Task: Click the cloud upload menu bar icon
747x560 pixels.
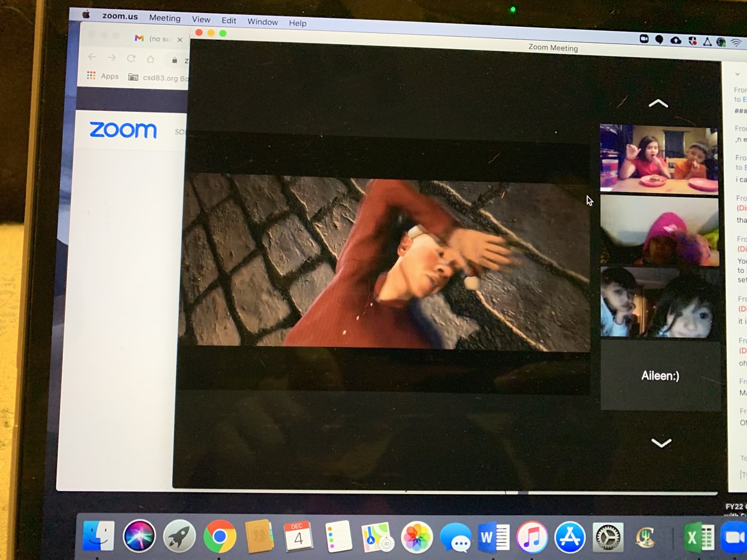Action: point(676,40)
